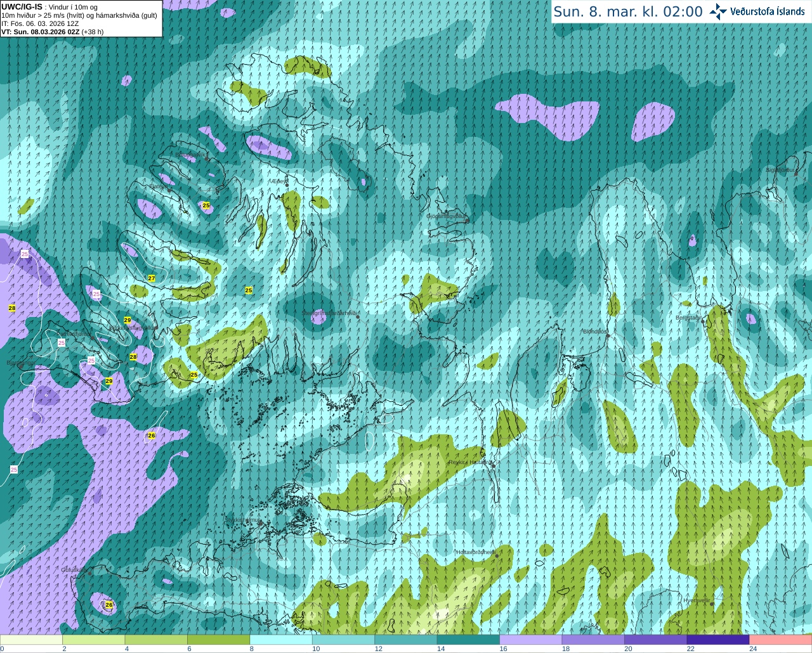The height and width of the screenshot is (653, 812).
Task: Select the Bolungarvík station label
Action: click(x=190, y=154)
